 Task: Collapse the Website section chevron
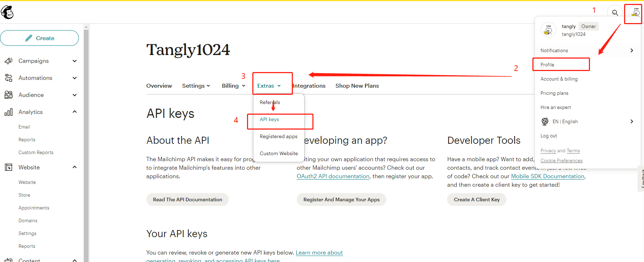(x=75, y=167)
